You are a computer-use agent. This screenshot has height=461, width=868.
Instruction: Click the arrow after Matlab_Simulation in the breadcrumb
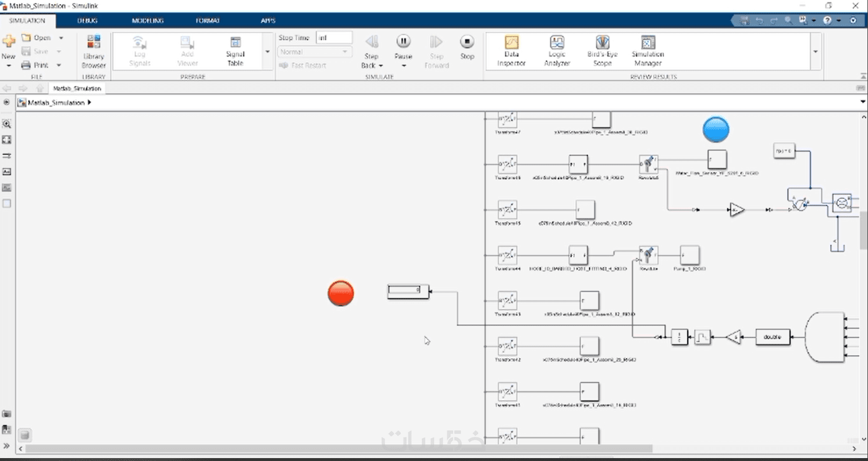coord(90,102)
